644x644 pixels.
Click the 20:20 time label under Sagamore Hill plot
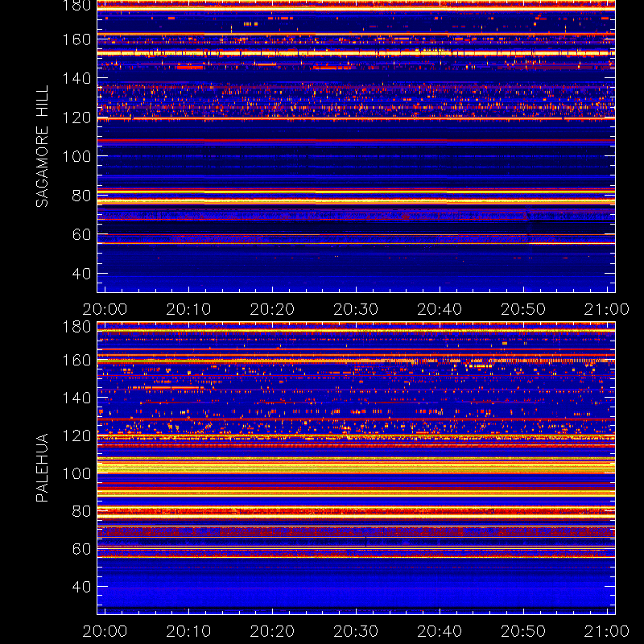pyautogui.click(x=272, y=309)
